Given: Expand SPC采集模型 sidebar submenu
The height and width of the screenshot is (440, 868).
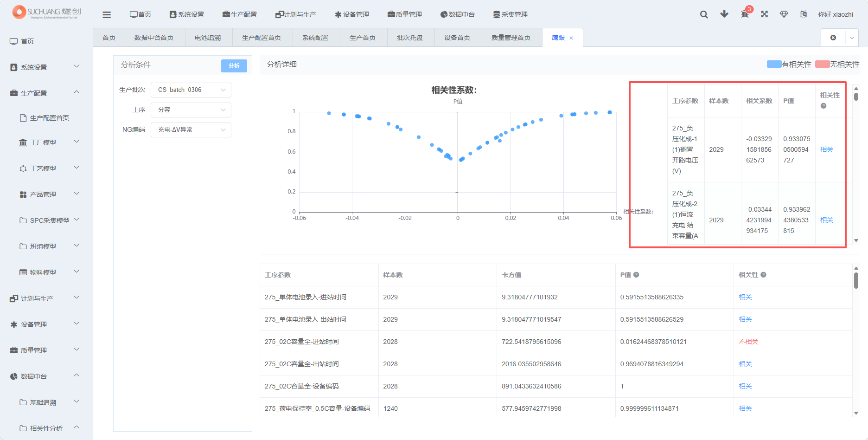Looking at the screenshot, I should (46, 220).
